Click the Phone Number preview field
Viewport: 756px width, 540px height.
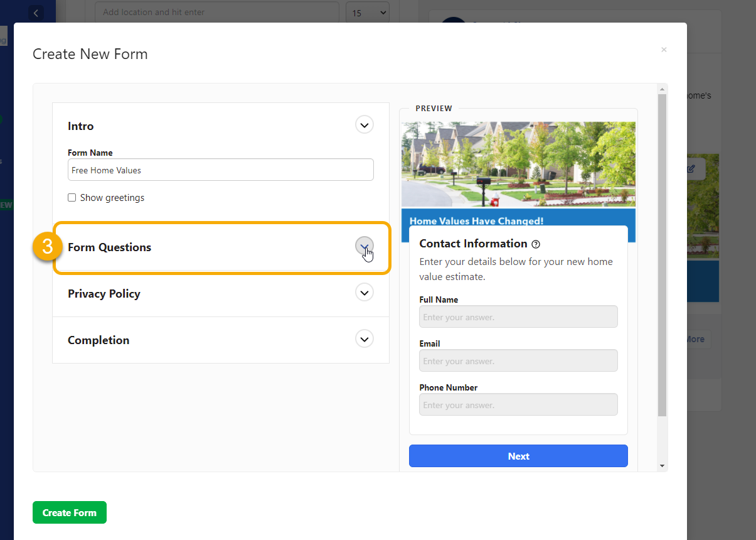click(x=518, y=405)
